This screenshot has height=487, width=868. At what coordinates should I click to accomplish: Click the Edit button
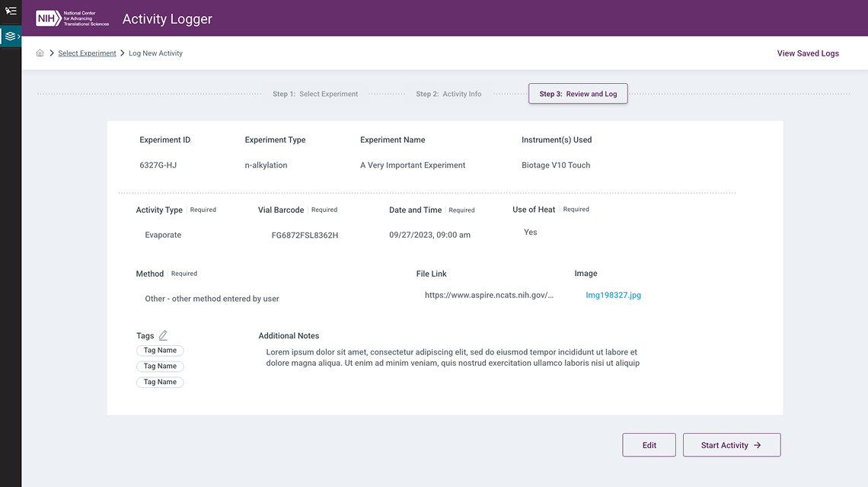[649, 445]
